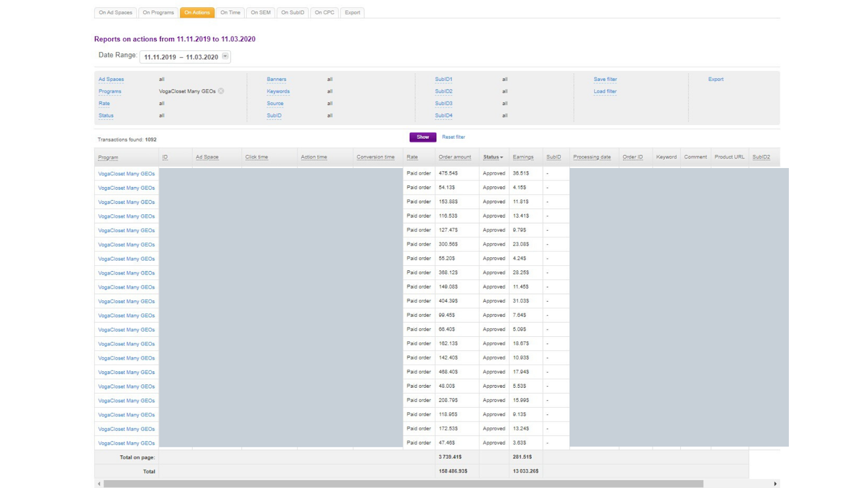Open the On Programs tab
Image resolution: width=868 pixels, height=488 pixels.
pyautogui.click(x=158, y=12)
